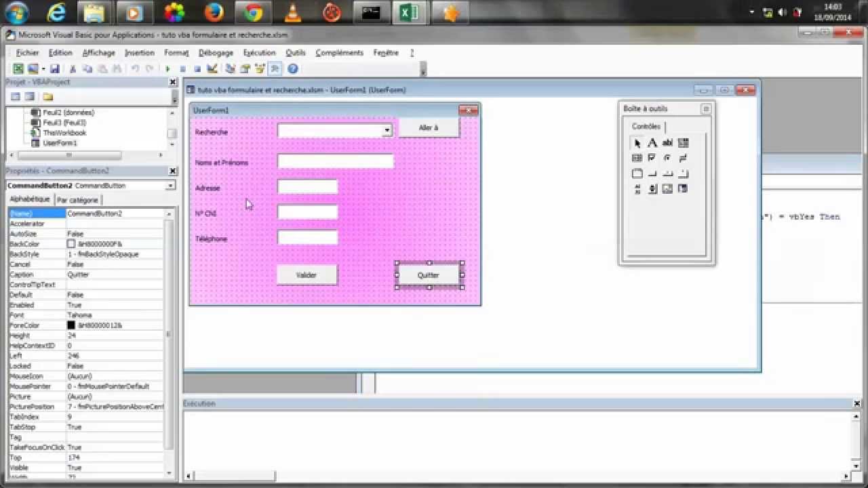
Task: Select the Aller à button on form
Action: (429, 127)
